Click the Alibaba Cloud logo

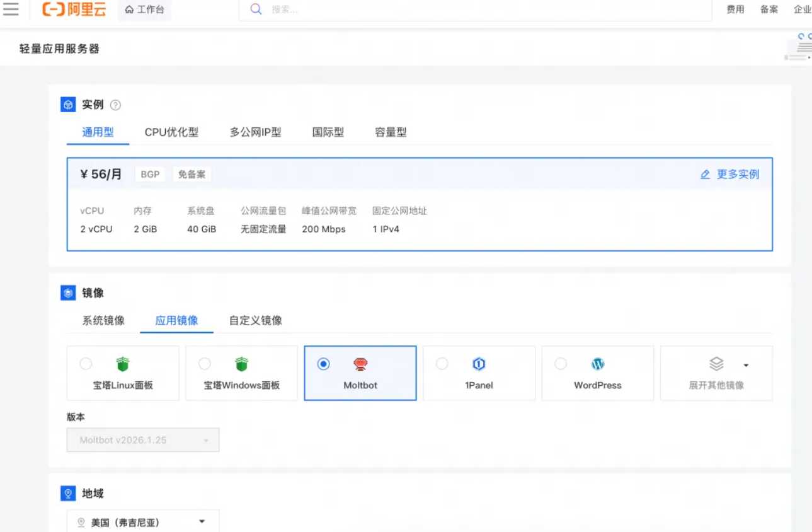click(74, 9)
